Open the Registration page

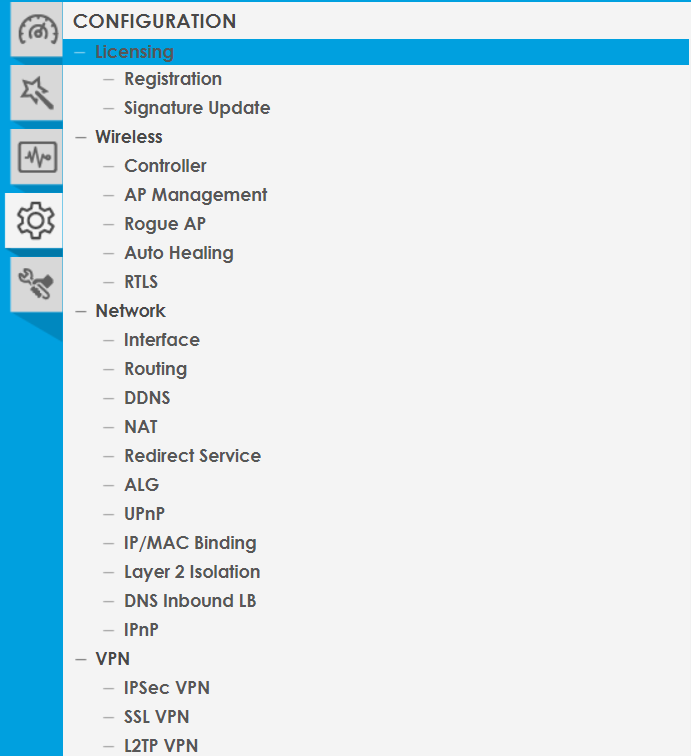point(173,79)
